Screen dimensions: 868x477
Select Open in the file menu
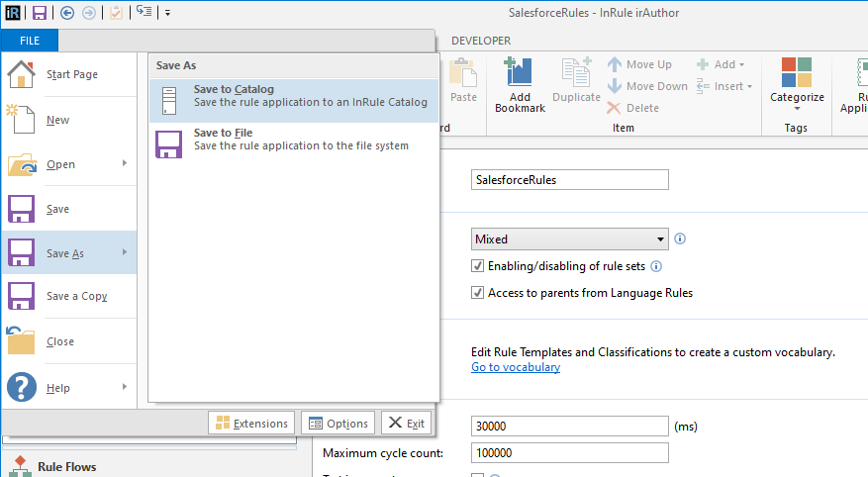pos(69,164)
